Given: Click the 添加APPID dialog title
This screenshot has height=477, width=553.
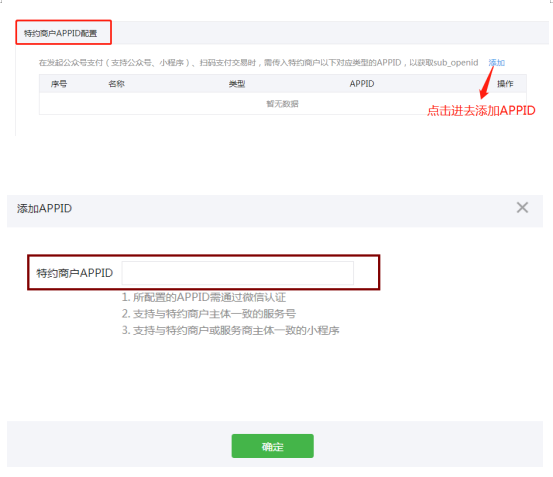Looking at the screenshot, I should tap(44, 208).
